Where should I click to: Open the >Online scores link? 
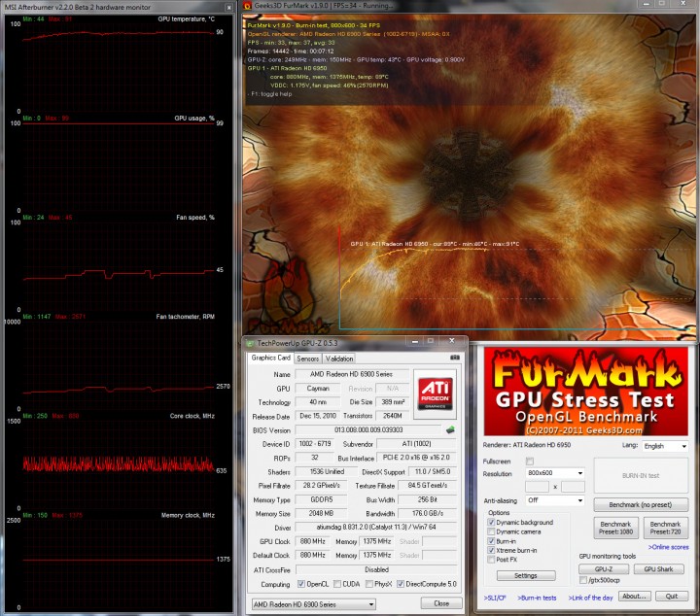[668, 547]
